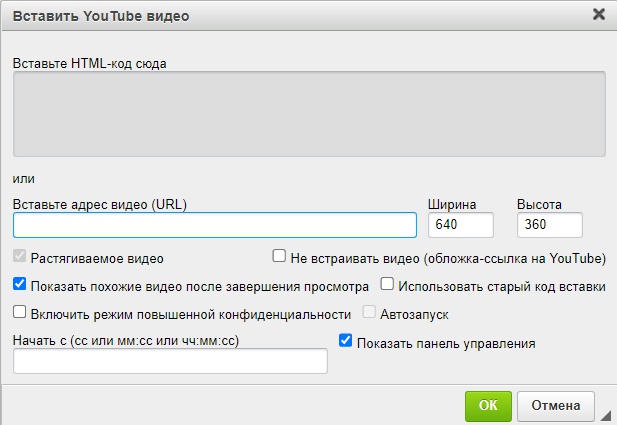
Task: Click the Вставить YouTube видео title
Action: point(101,17)
